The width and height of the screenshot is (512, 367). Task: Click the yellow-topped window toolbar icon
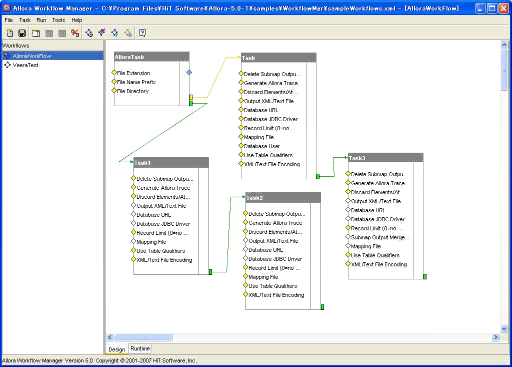(x=36, y=33)
